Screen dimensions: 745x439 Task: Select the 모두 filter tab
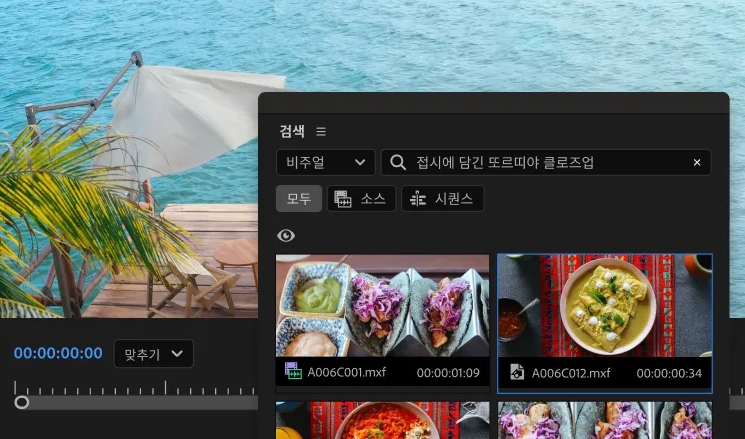(299, 199)
